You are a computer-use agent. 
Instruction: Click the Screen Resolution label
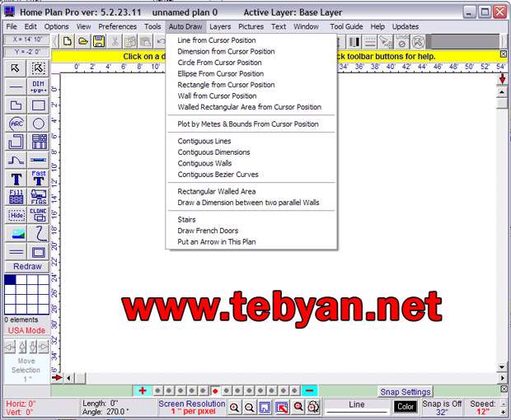(191, 404)
